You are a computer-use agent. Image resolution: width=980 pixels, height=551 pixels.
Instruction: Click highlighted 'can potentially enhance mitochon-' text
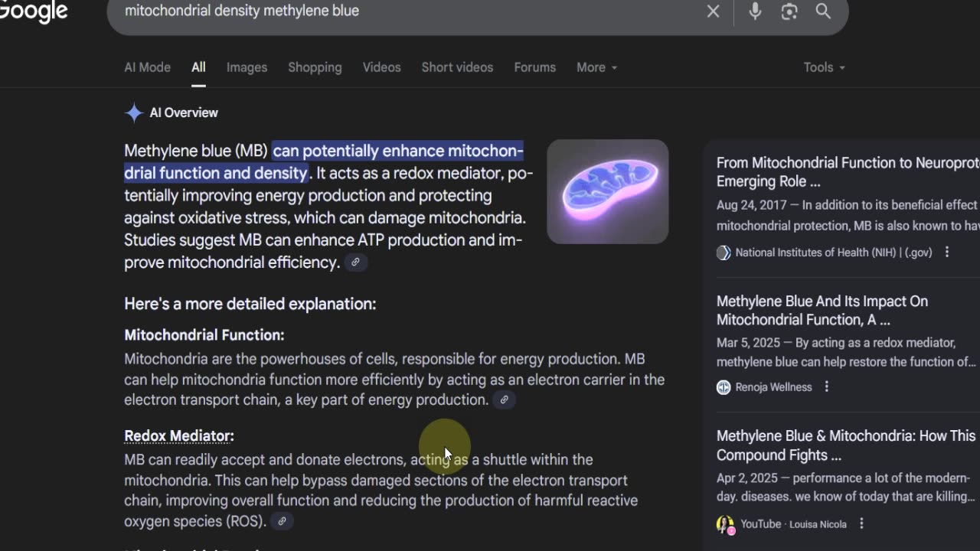pos(397,151)
